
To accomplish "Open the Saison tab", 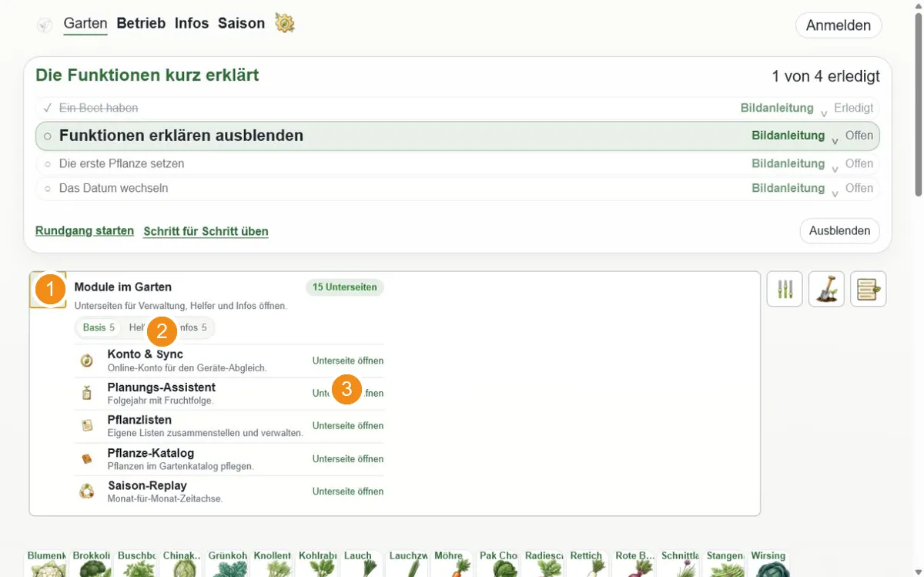I will (241, 23).
